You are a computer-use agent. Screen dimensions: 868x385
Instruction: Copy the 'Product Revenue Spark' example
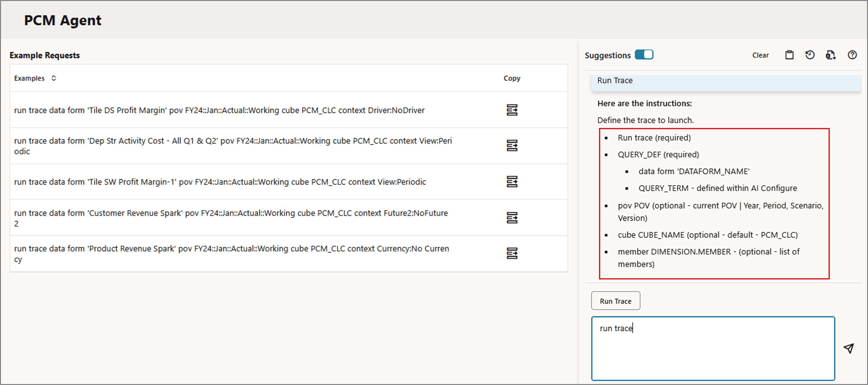point(512,253)
